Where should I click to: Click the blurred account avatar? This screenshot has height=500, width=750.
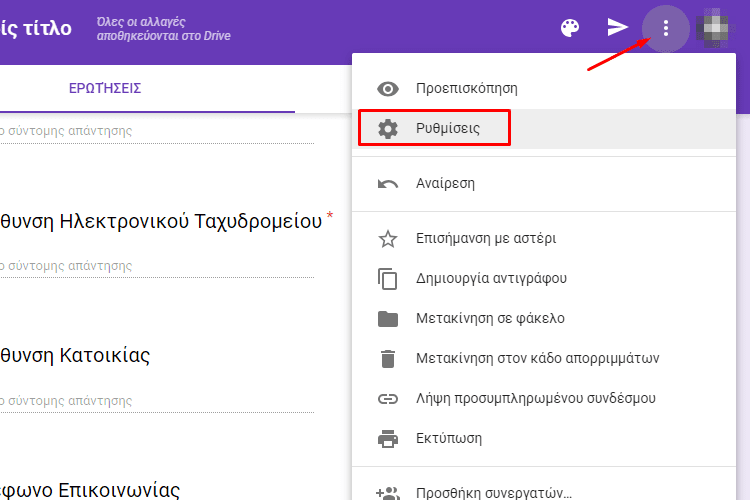click(x=712, y=28)
